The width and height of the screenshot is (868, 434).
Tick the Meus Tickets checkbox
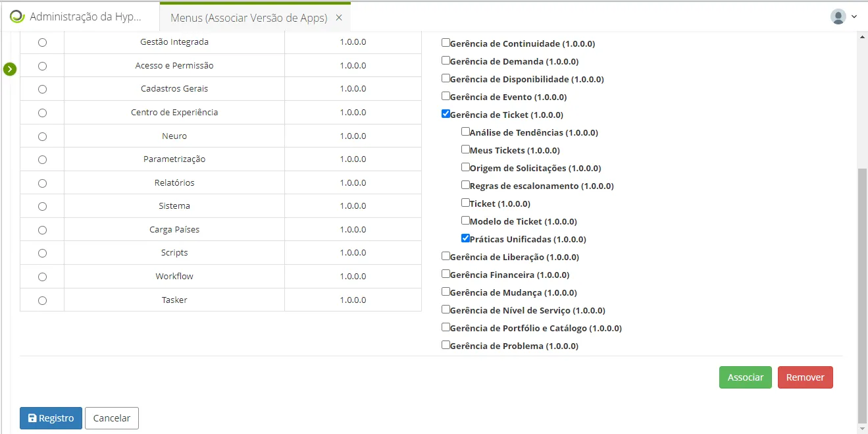tap(465, 149)
